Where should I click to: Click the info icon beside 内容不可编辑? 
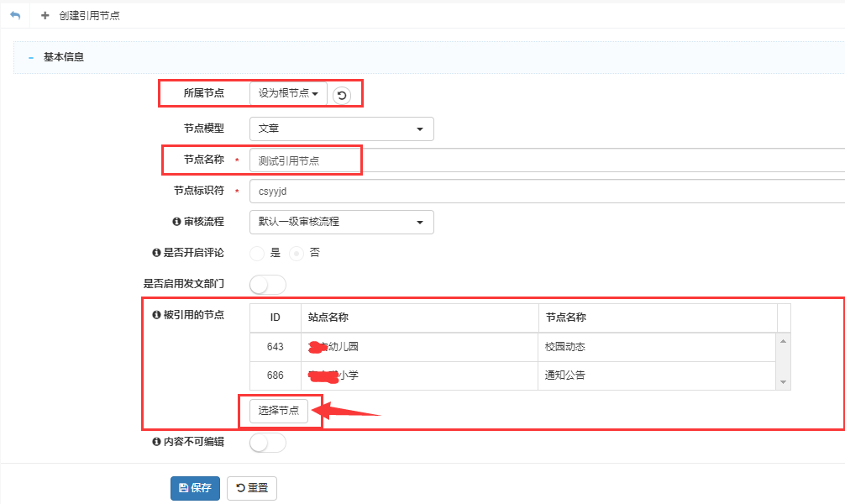(x=156, y=442)
